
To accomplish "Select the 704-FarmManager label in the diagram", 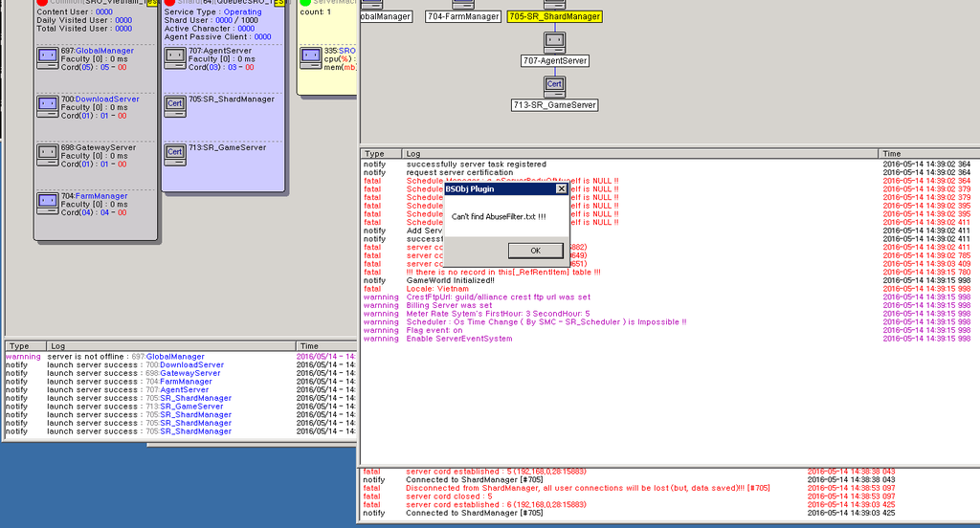I will point(464,16).
